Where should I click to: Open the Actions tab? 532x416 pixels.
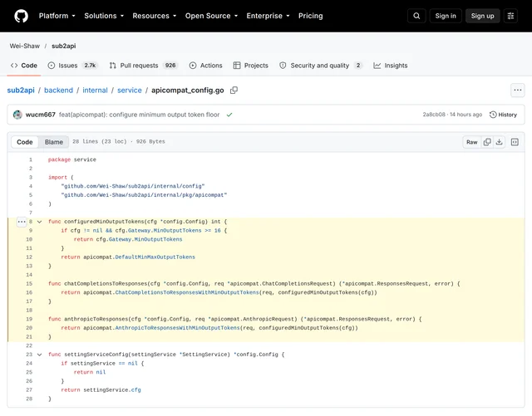pyautogui.click(x=206, y=66)
